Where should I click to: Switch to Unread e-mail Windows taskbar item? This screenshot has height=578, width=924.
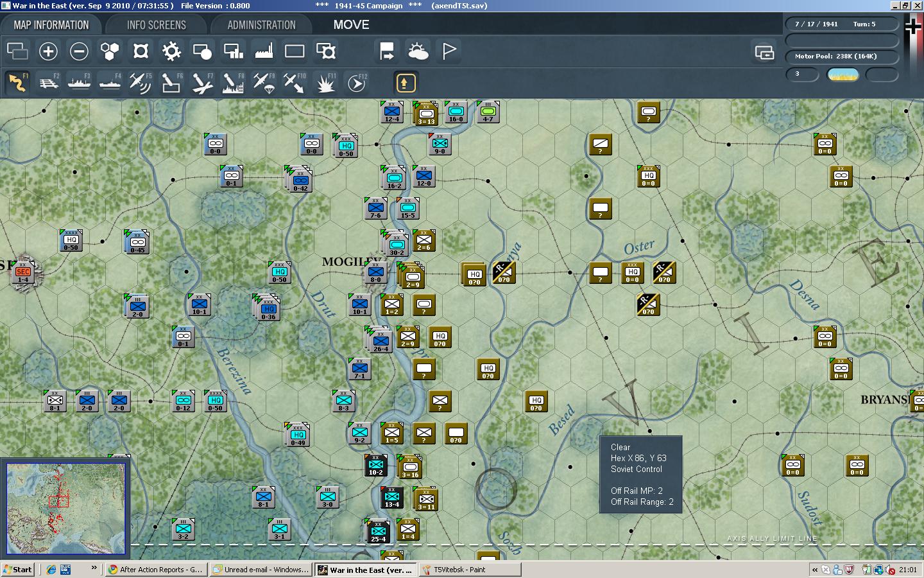[261, 570]
